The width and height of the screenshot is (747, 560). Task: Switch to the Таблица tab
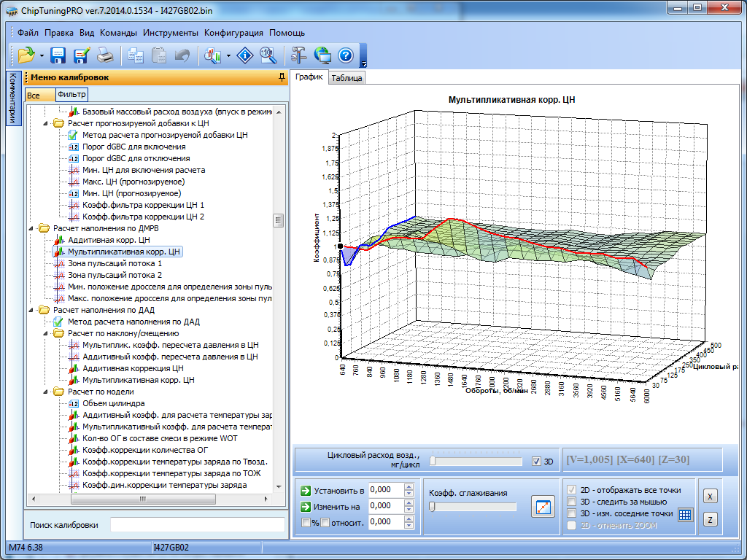pyautogui.click(x=347, y=78)
